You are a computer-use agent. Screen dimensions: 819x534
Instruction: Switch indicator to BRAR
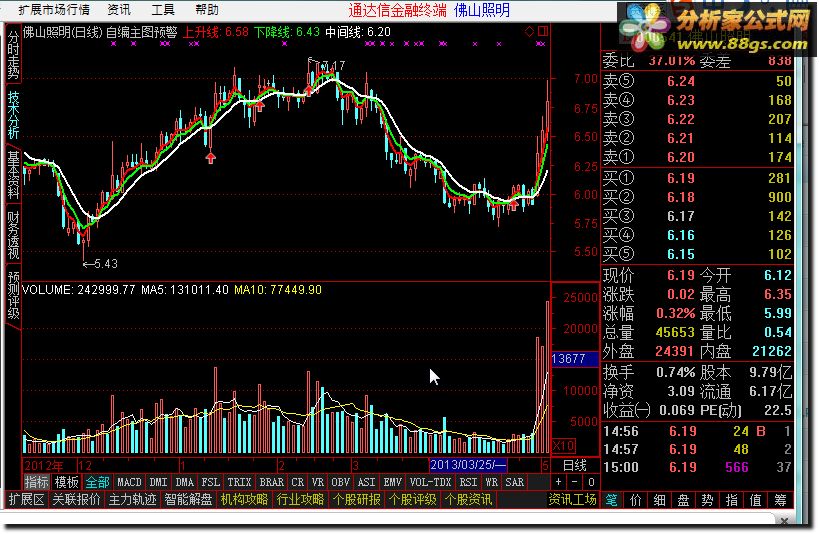click(272, 482)
